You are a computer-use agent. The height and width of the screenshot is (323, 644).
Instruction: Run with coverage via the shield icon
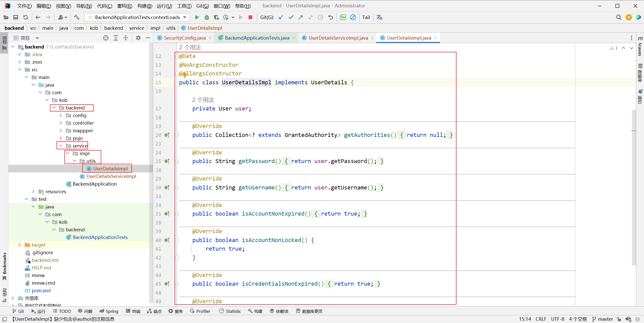point(216,17)
